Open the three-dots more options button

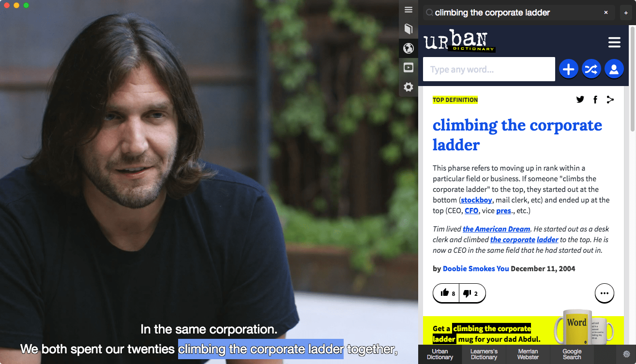604,293
